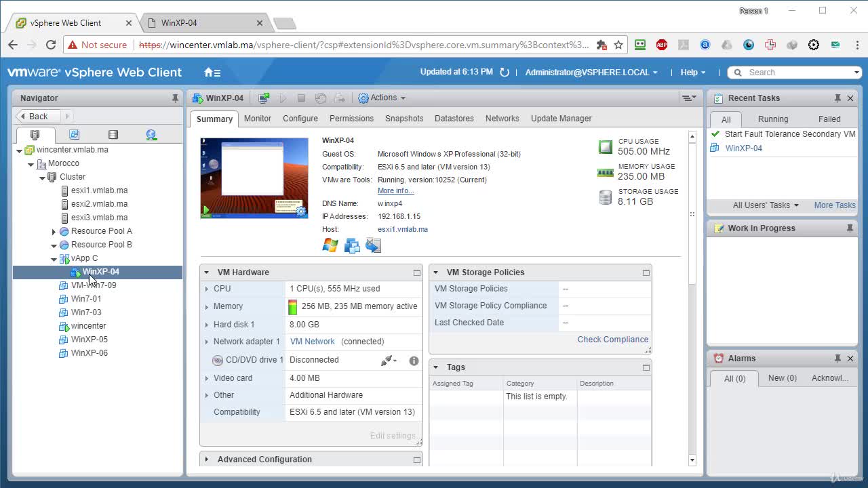Expand the Advanced Configuration section
868x488 pixels.
(207, 460)
